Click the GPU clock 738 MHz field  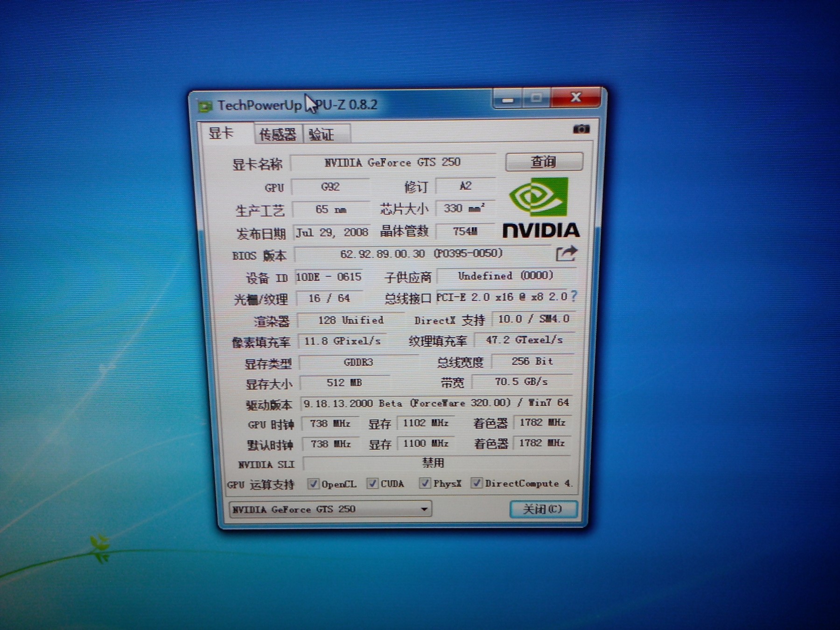click(x=330, y=423)
